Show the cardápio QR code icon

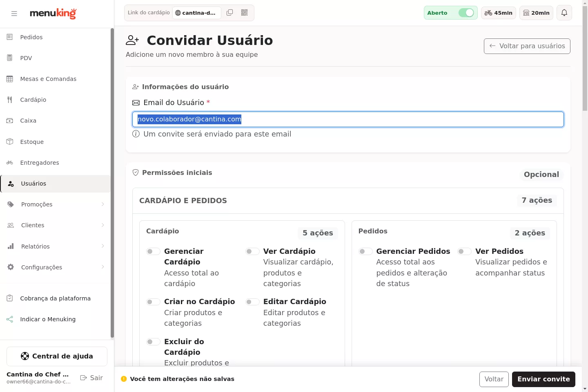point(245,13)
